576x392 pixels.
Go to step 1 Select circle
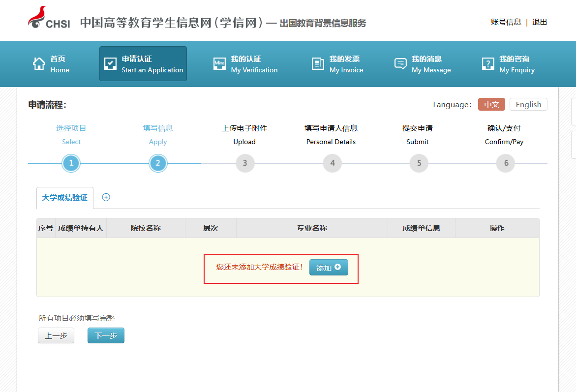(x=71, y=163)
